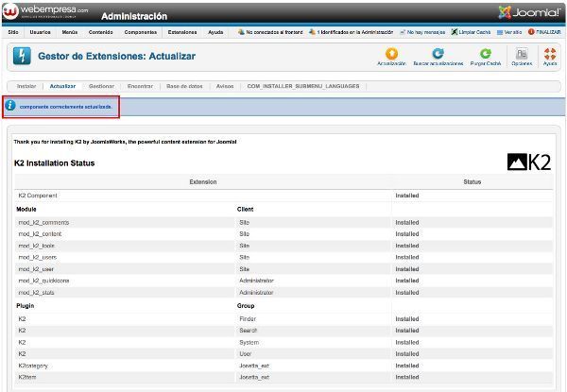Select the Actualizar tab
The image size is (567, 392).
coord(62,86)
